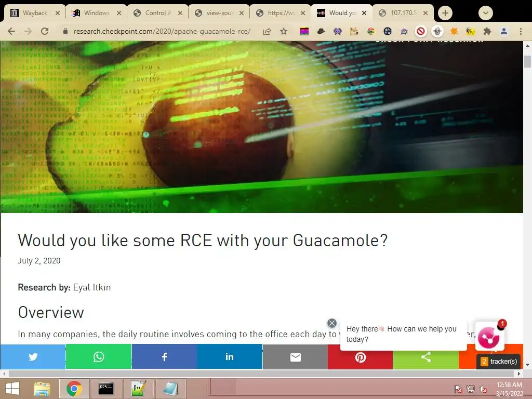Open the Windows Start menu
The image size is (532, 399).
(12, 389)
